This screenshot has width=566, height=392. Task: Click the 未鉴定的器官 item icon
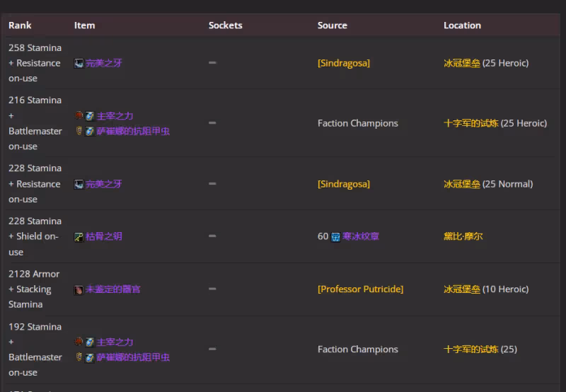(79, 290)
